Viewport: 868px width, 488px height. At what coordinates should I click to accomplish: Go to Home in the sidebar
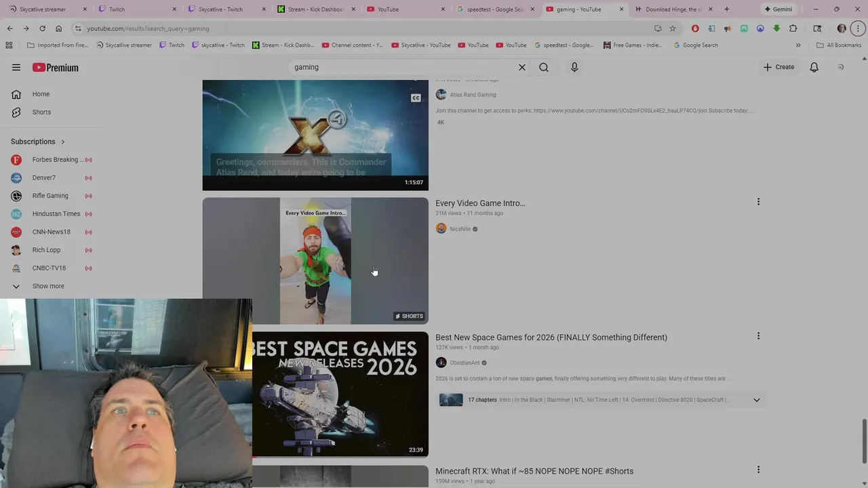(41, 94)
